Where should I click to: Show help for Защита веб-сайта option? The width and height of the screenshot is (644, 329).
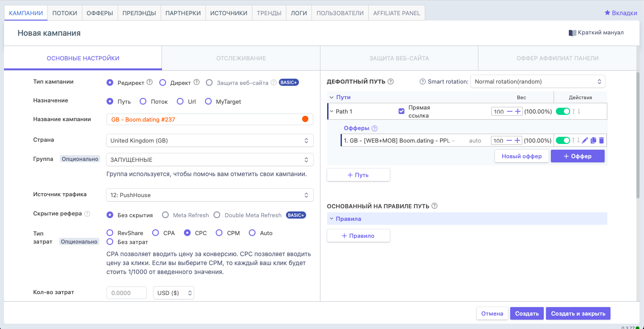coord(273,82)
